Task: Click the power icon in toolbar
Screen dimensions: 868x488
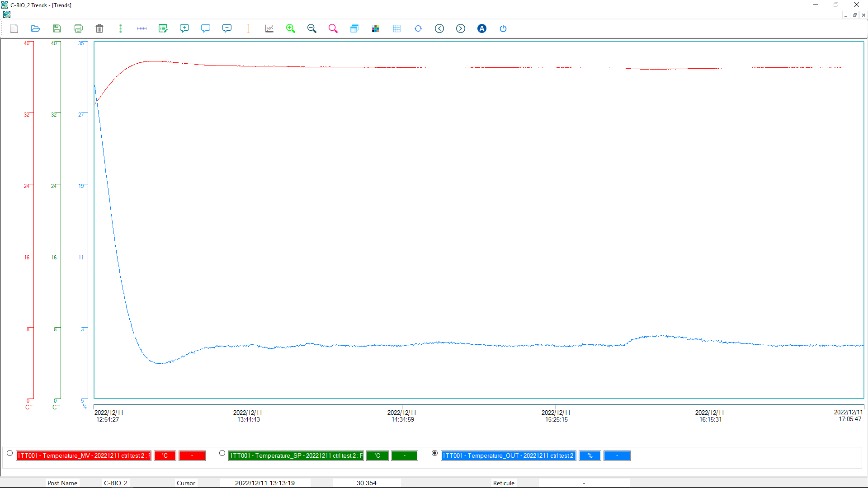Action: (x=503, y=28)
